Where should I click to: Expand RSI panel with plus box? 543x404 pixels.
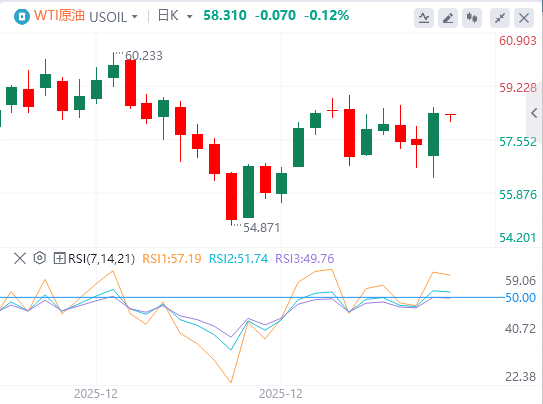(59, 258)
